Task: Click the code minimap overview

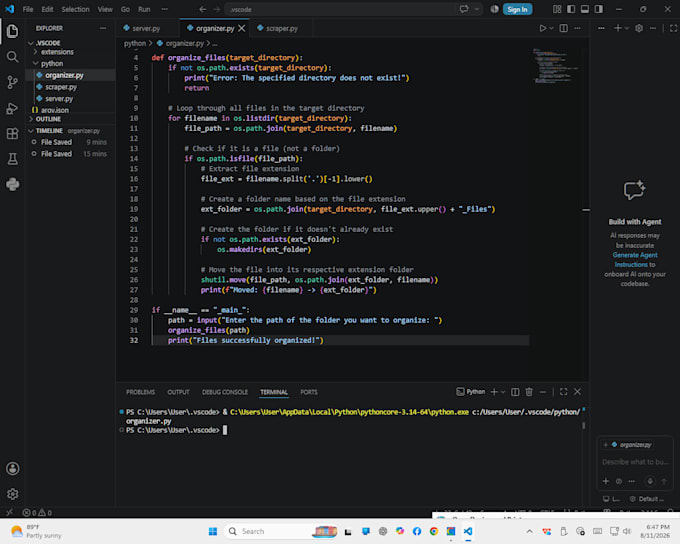Action: (x=555, y=66)
